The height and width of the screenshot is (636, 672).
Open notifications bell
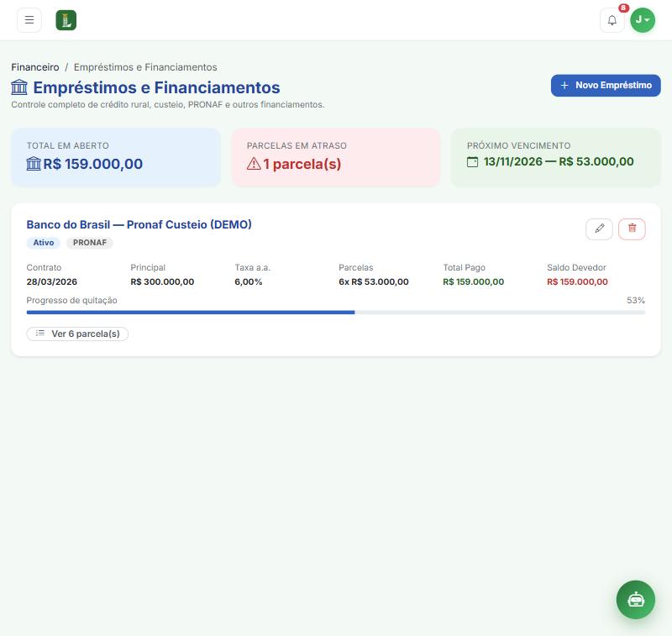(612, 20)
